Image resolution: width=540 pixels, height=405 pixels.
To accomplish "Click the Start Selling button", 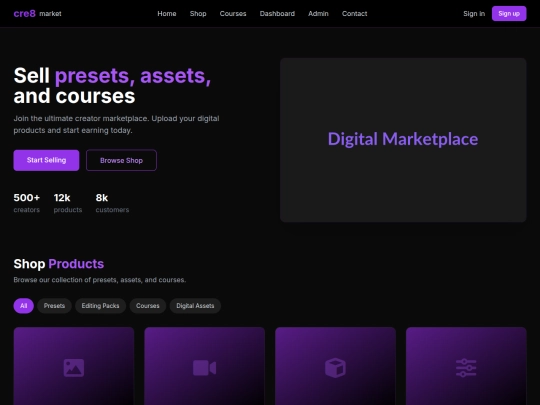I will (x=46, y=160).
